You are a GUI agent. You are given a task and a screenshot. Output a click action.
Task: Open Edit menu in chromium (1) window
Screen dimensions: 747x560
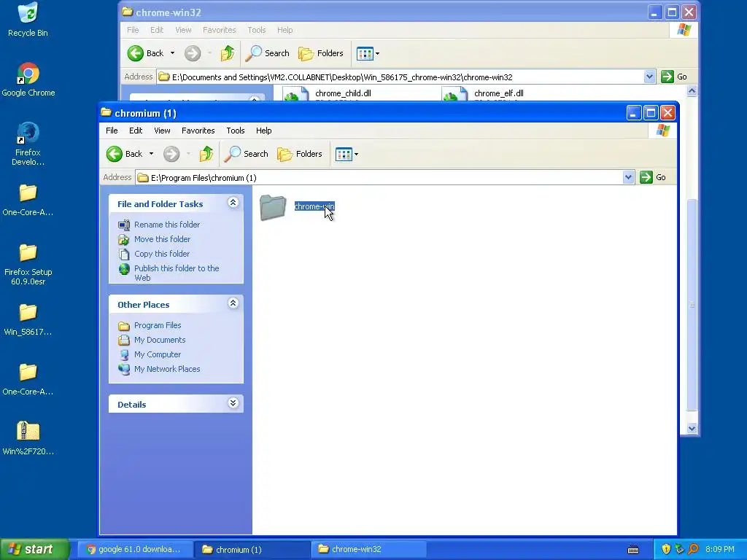[135, 131]
